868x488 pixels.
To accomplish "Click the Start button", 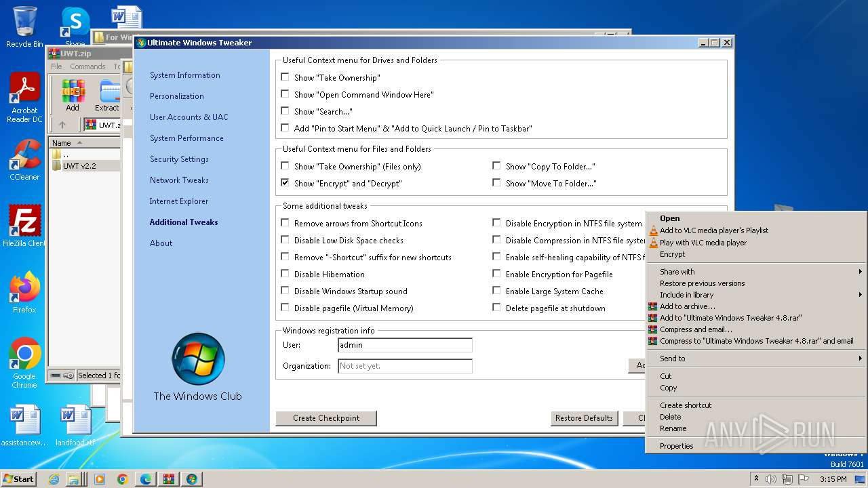I will (19, 479).
